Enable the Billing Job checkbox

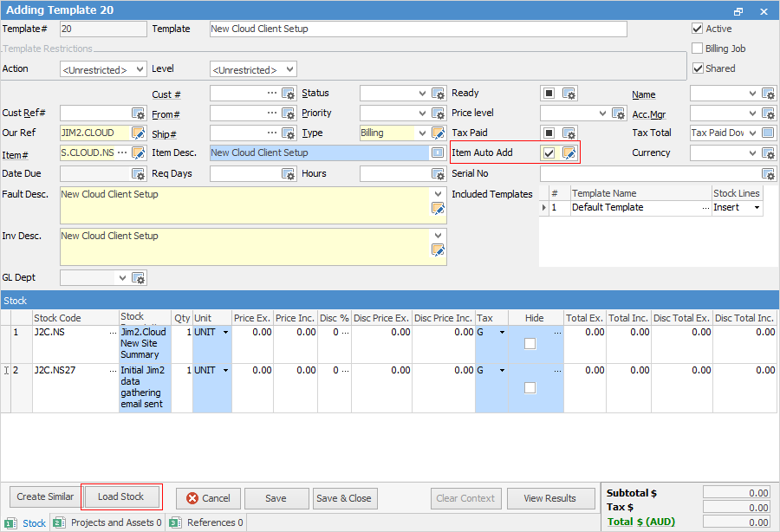coord(698,49)
